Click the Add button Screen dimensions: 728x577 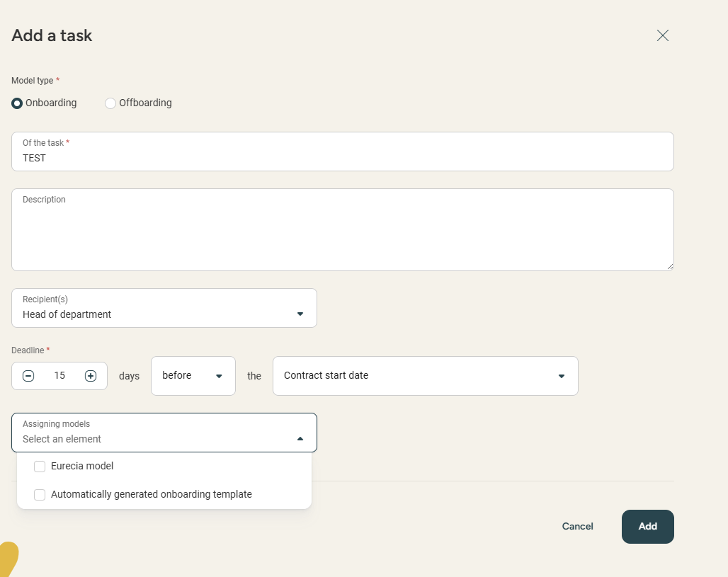[647, 527]
